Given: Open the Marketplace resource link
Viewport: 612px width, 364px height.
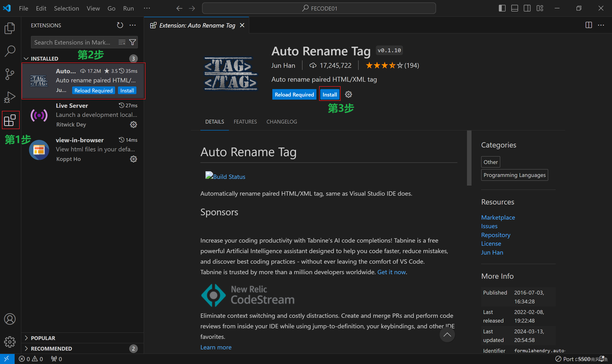Looking at the screenshot, I should (x=498, y=217).
